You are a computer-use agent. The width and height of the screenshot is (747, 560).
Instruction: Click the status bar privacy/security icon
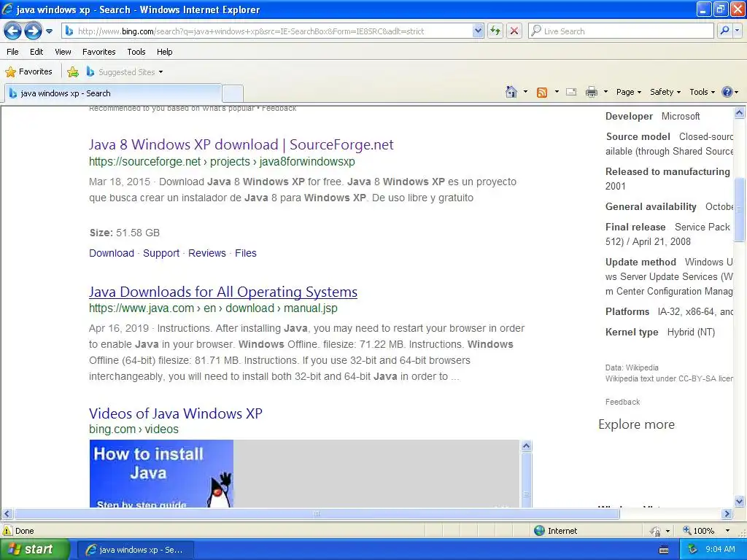[x=656, y=531]
